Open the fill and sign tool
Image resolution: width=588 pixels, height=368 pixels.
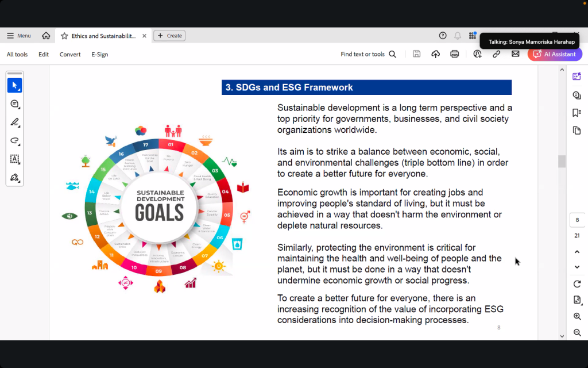pyautogui.click(x=14, y=178)
